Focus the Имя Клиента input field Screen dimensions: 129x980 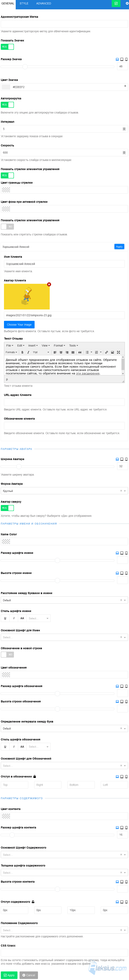point(64,264)
